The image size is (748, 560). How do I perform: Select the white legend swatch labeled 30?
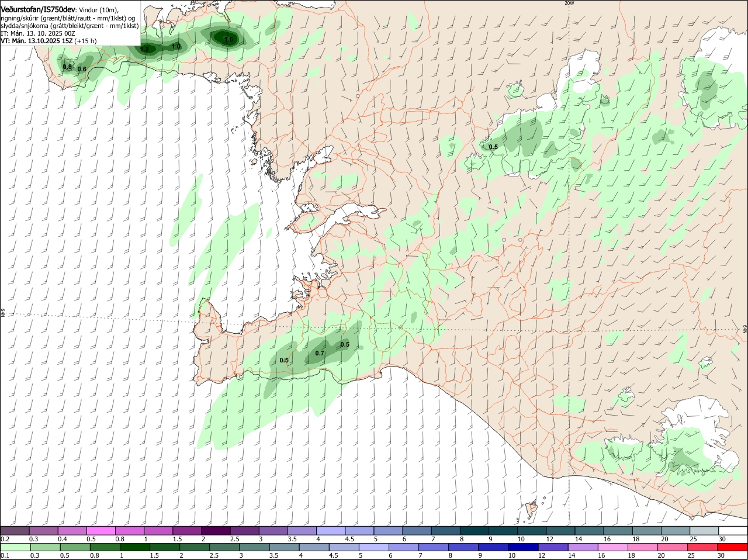[733, 530]
